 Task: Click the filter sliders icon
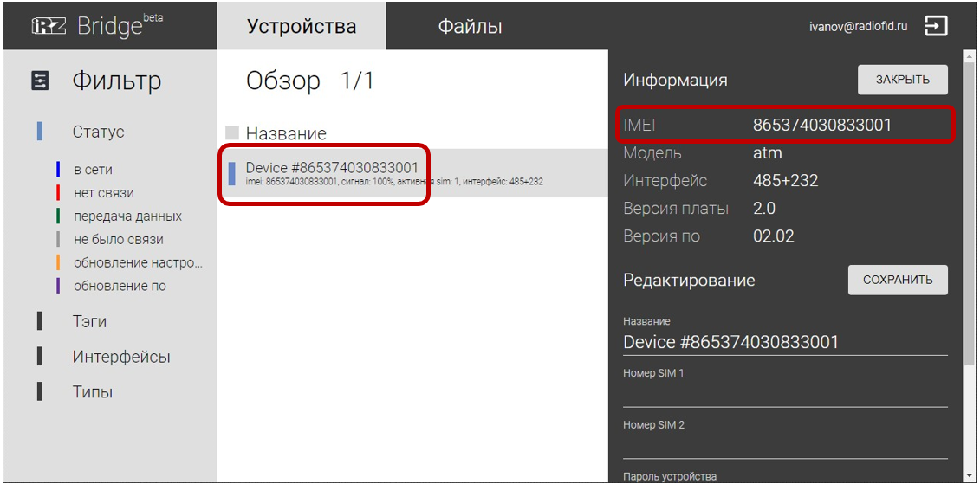(x=40, y=81)
